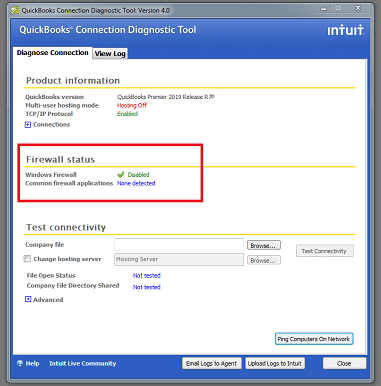Click the Close button at bottom
This screenshot has width=381, height=386.
(344, 363)
